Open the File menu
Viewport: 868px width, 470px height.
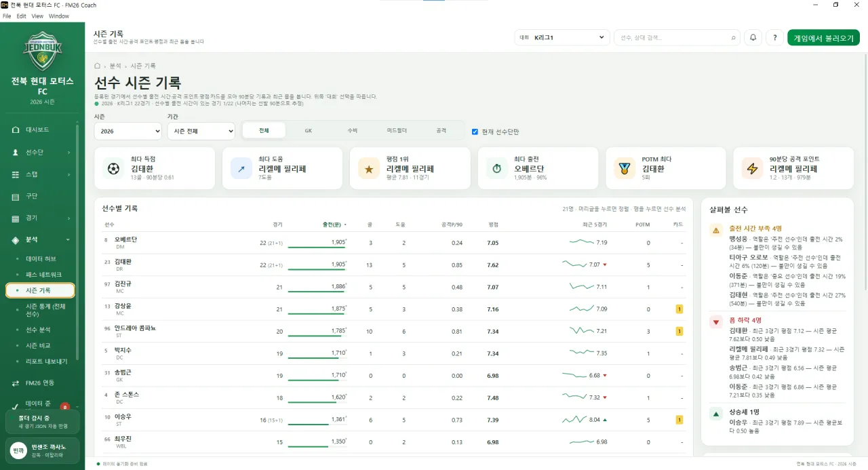[7, 16]
